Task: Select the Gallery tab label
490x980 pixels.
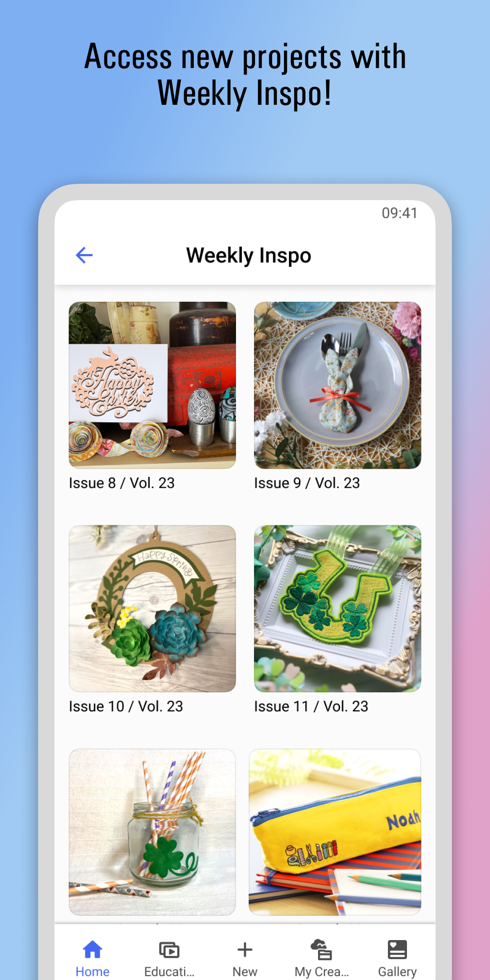Action: point(397,972)
